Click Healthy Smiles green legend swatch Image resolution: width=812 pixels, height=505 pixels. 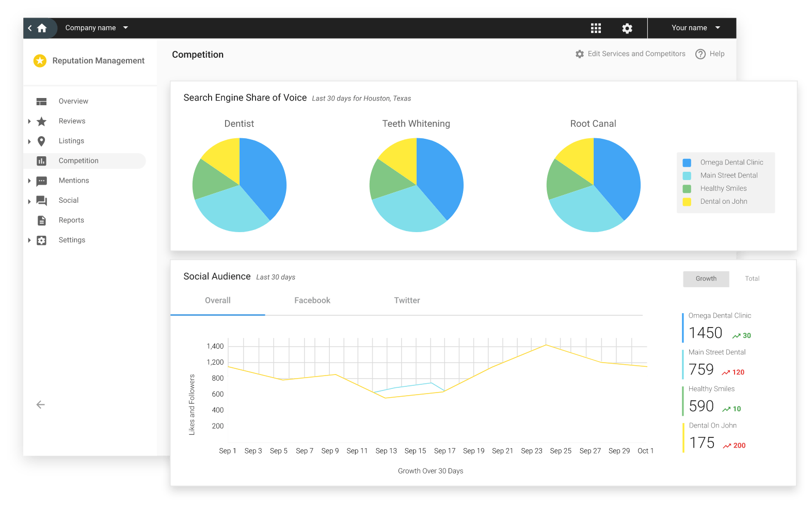pyautogui.click(x=687, y=189)
